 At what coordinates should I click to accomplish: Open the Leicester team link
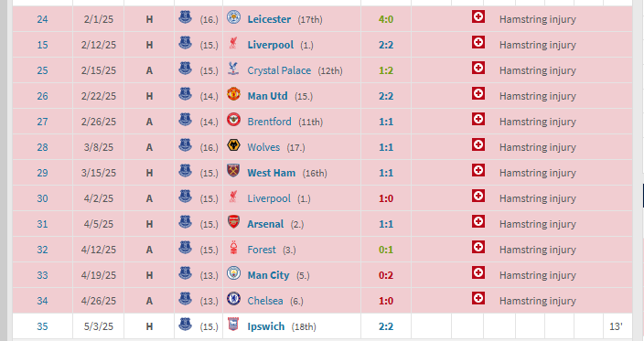click(269, 19)
